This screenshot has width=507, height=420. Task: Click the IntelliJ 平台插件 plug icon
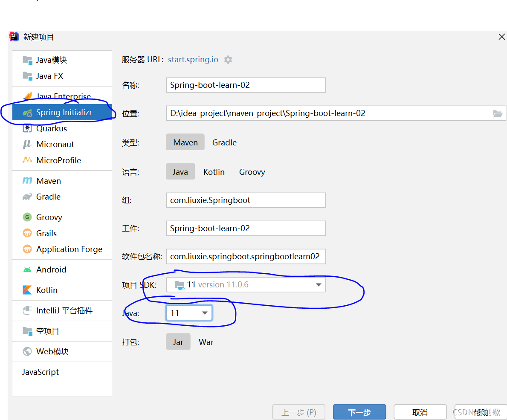click(x=27, y=310)
